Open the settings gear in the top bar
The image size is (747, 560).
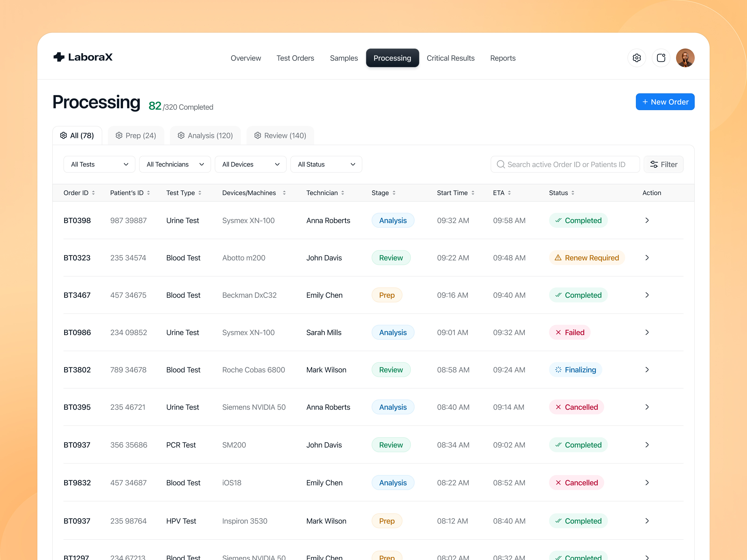click(x=637, y=58)
